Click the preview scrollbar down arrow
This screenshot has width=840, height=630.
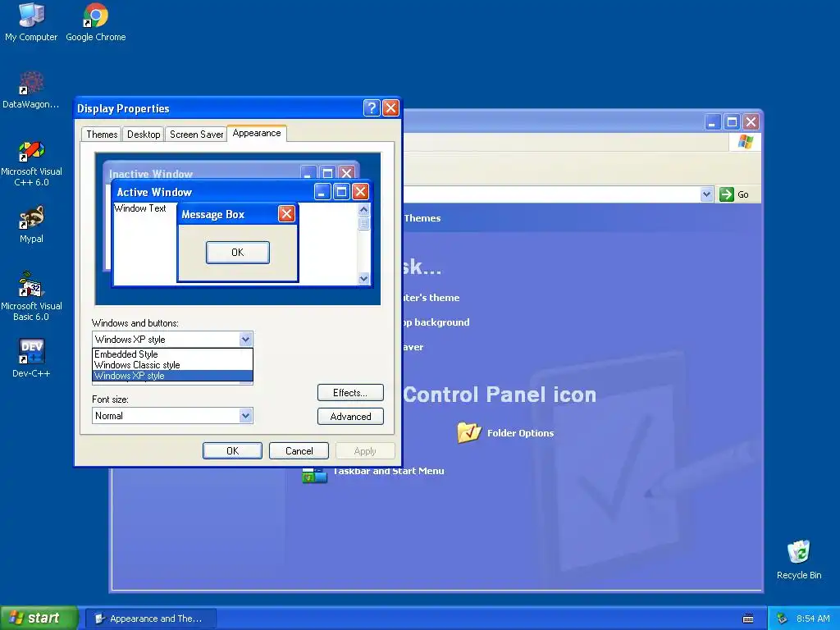[363, 278]
